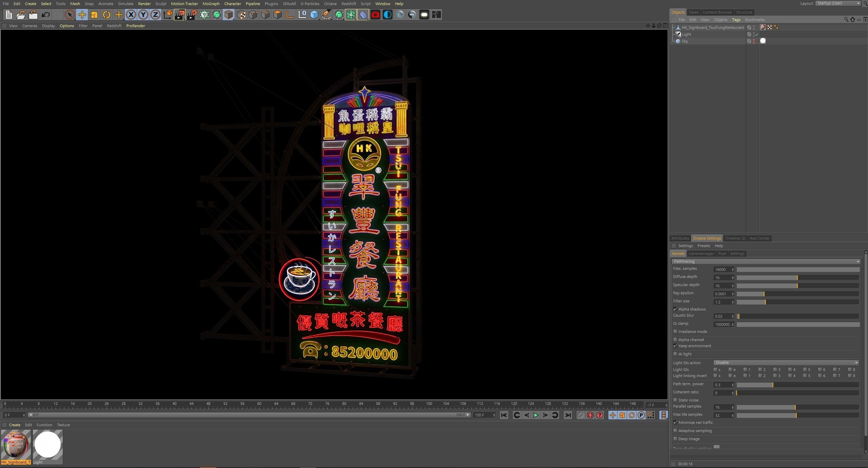
Task: Click Diffuse depth stepper arrows
Action: click(733, 278)
